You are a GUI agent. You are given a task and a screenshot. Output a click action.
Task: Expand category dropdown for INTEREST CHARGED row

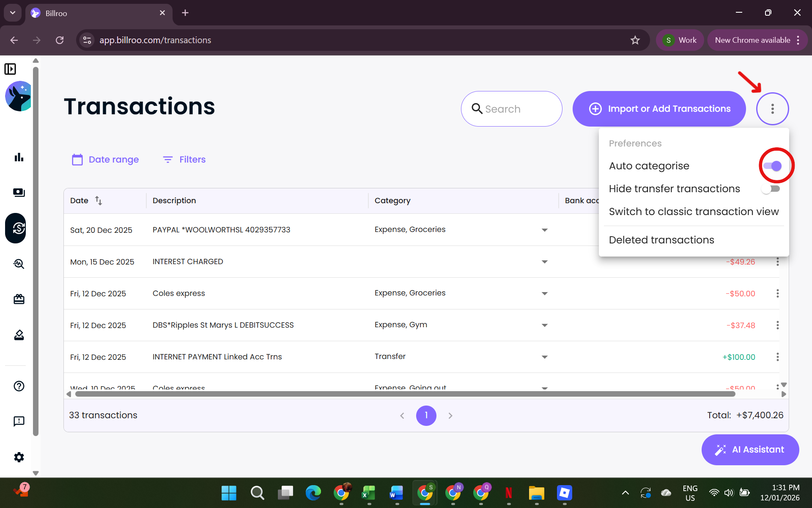[544, 262]
